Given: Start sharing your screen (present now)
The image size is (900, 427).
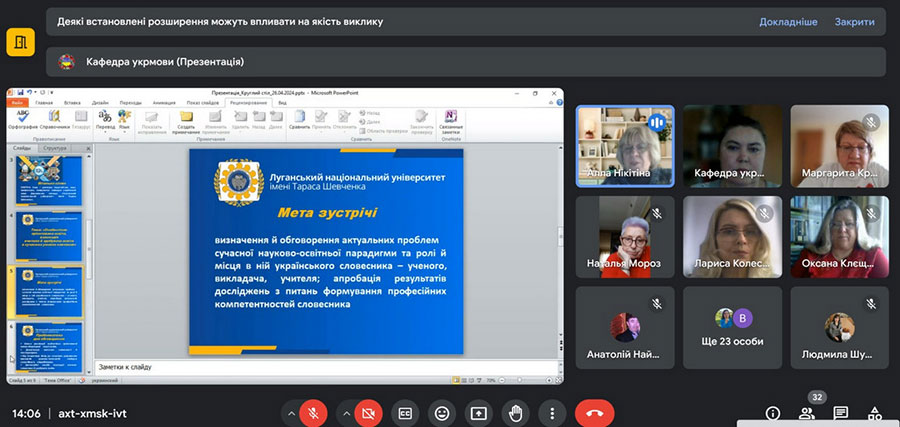Looking at the screenshot, I should (x=479, y=413).
